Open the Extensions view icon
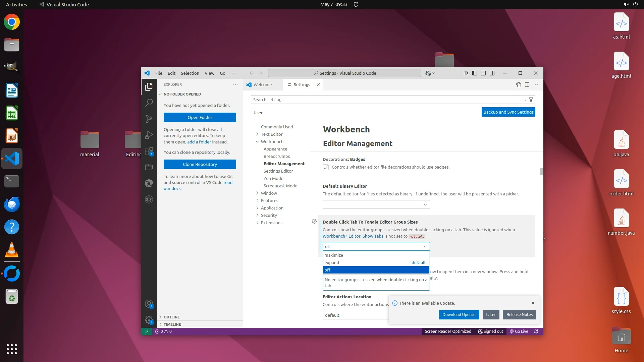This screenshot has height=362, width=644. (149, 152)
